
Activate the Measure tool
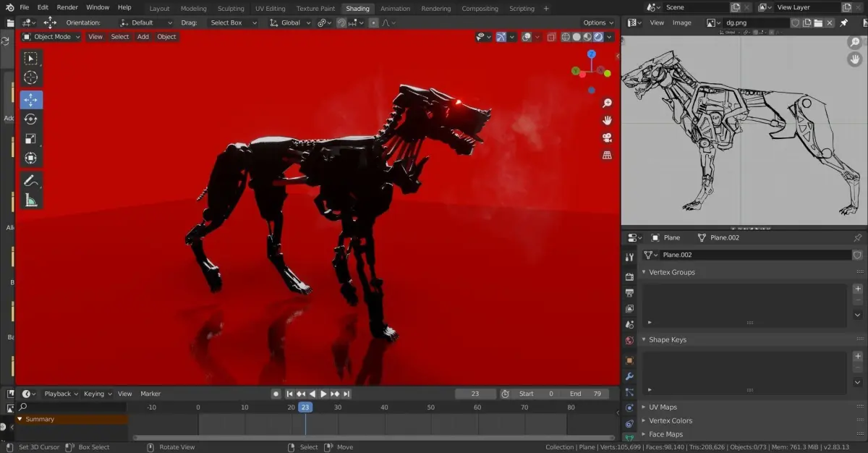31,200
